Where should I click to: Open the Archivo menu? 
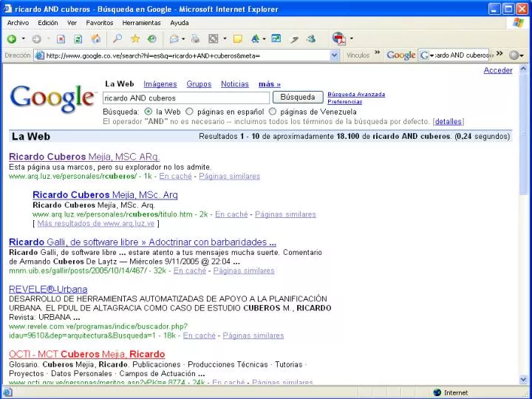18,23
